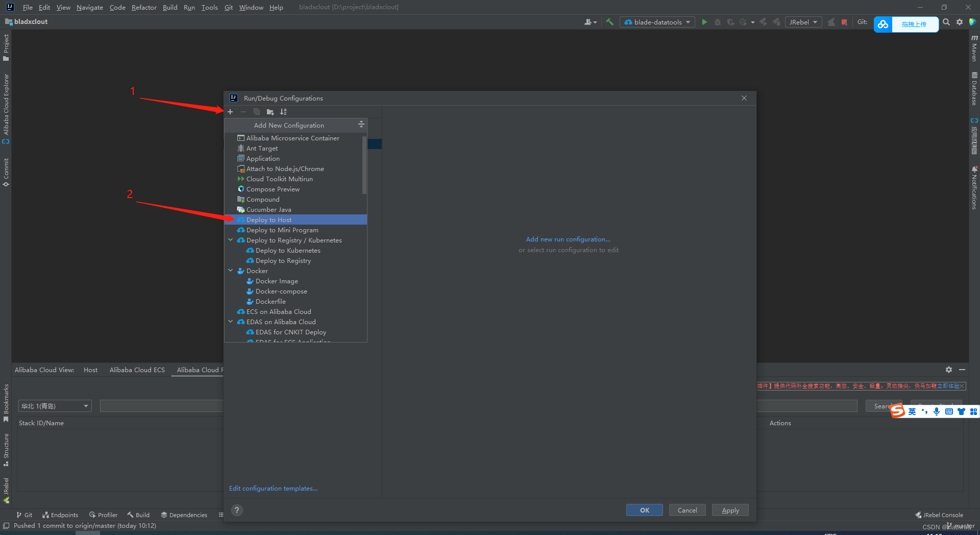
Task: Open the Navigate menu
Action: pos(90,7)
